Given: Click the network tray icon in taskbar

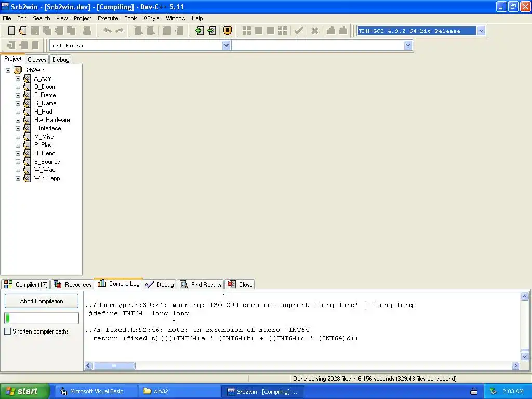Looking at the screenshot, I should tap(494, 391).
